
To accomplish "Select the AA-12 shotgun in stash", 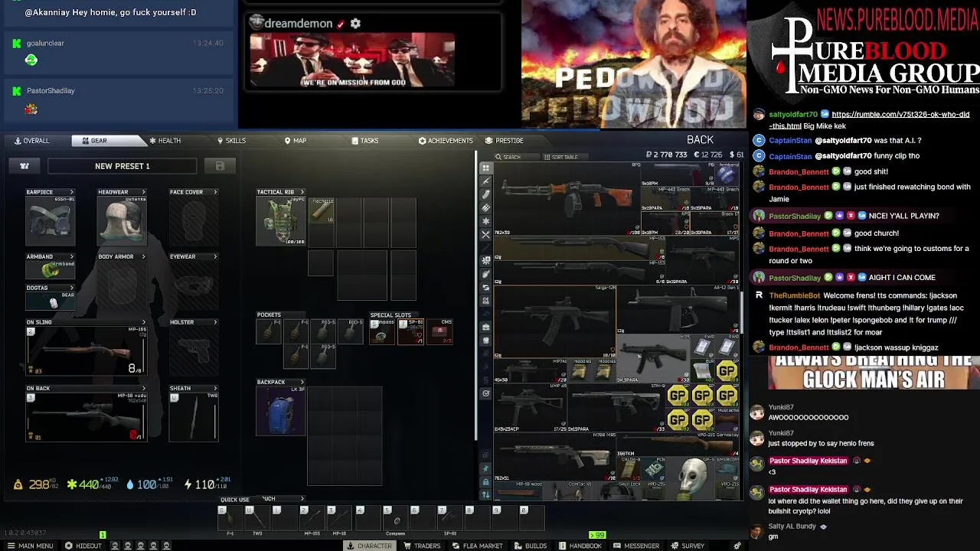I will (678, 309).
